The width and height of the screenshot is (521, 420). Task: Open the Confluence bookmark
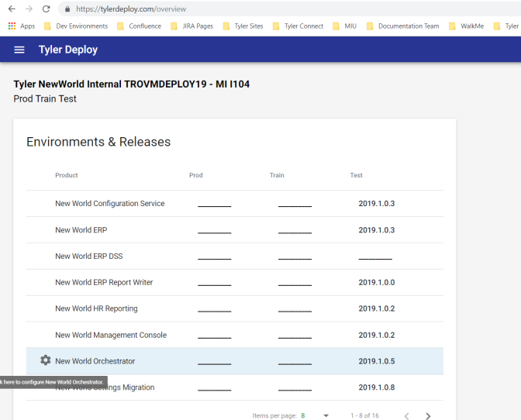[x=139, y=26]
